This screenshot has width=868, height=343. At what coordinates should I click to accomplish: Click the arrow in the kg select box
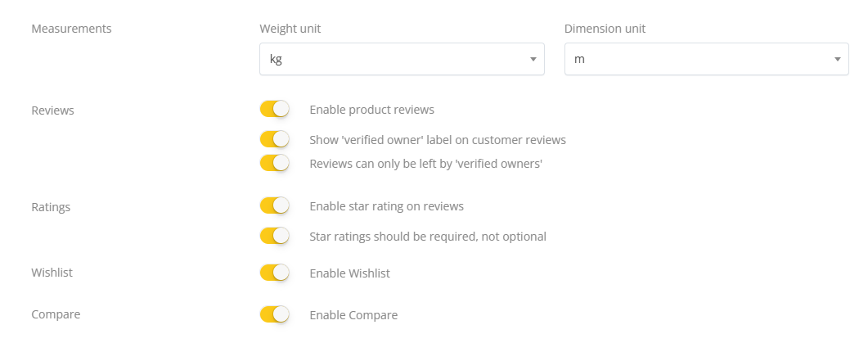(x=533, y=59)
